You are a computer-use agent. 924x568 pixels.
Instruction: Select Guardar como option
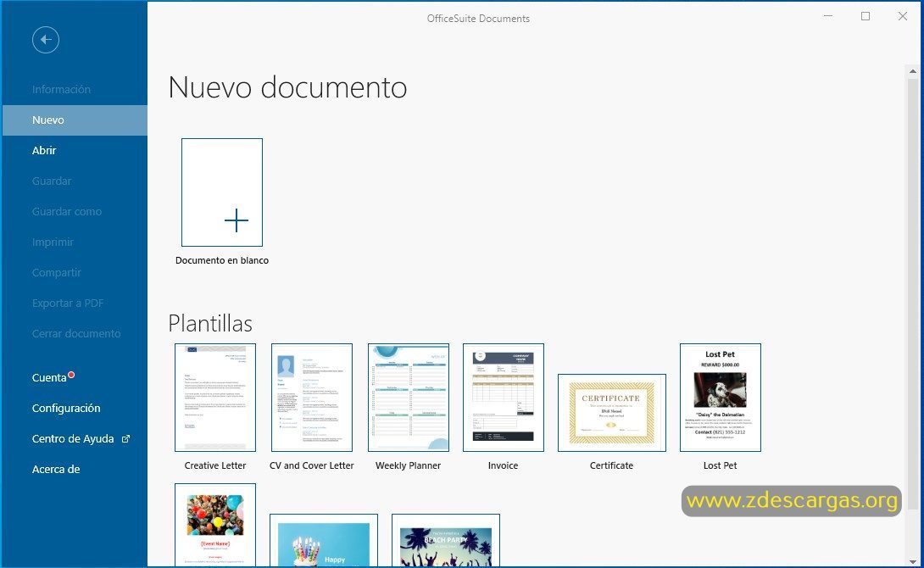click(67, 212)
